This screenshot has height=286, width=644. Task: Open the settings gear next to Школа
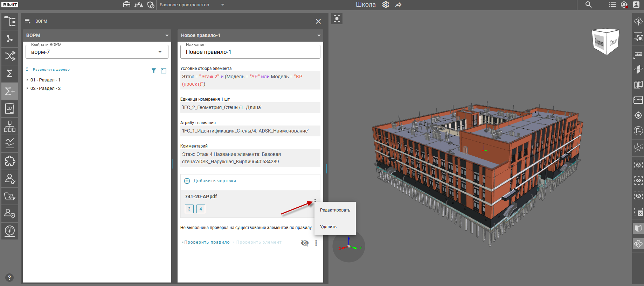pyautogui.click(x=386, y=5)
